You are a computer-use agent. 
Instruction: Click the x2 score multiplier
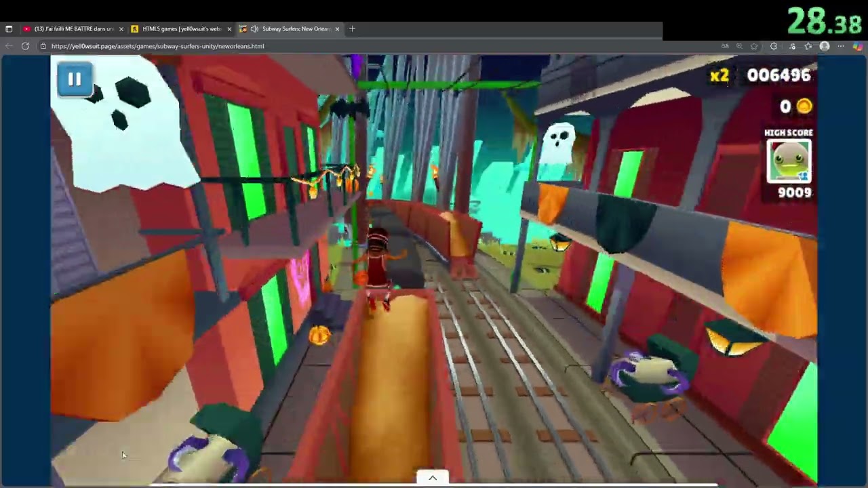pyautogui.click(x=719, y=75)
